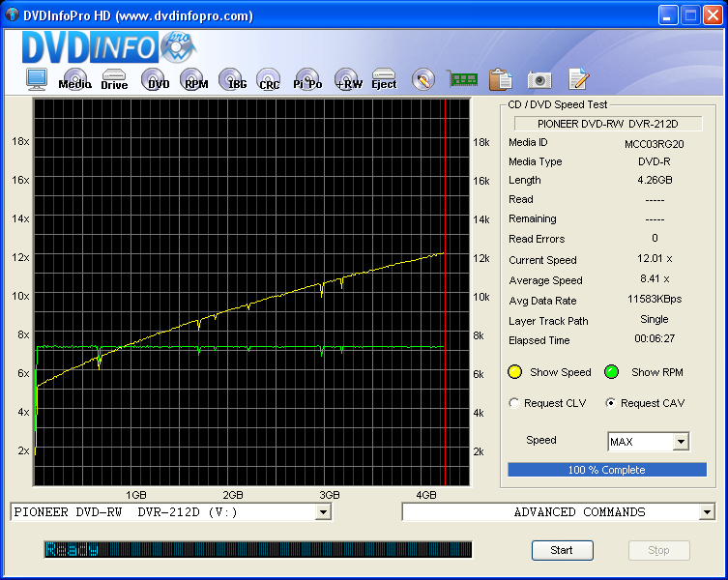Click the 100 % Complete progress bar
This screenshot has height=580, width=728.
pyautogui.click(x=607, y=470)
